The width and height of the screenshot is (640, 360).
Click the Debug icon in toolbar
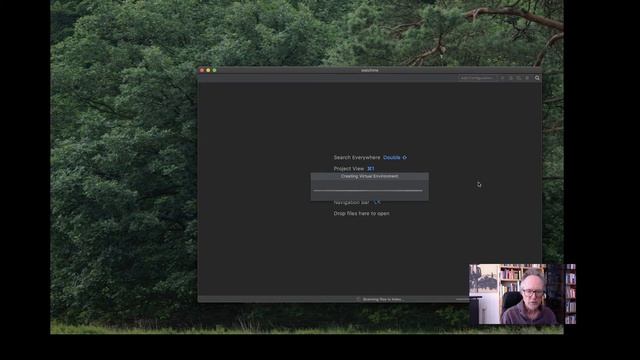point(511,78)
